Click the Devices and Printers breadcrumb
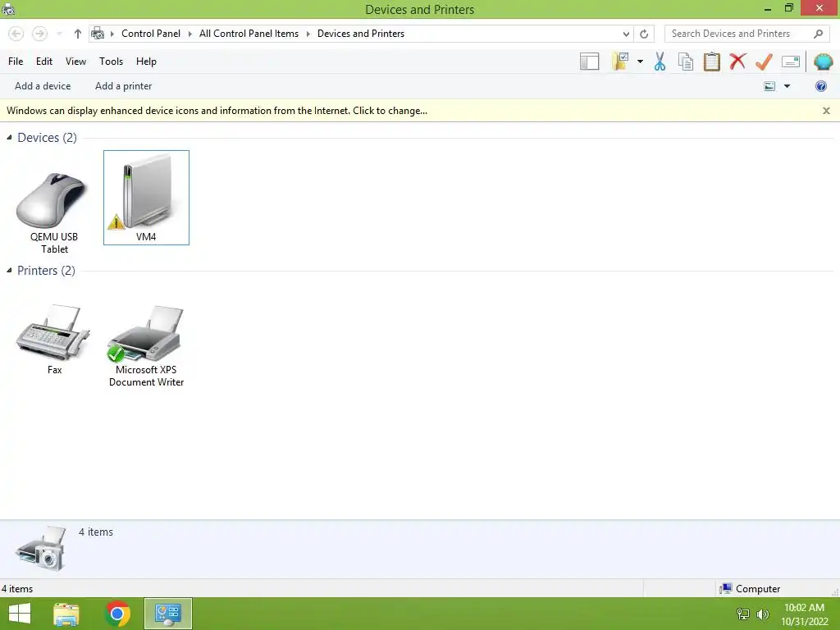Image resolution: width=840 pixels, height=630 pixels. [x=361, y=33]
